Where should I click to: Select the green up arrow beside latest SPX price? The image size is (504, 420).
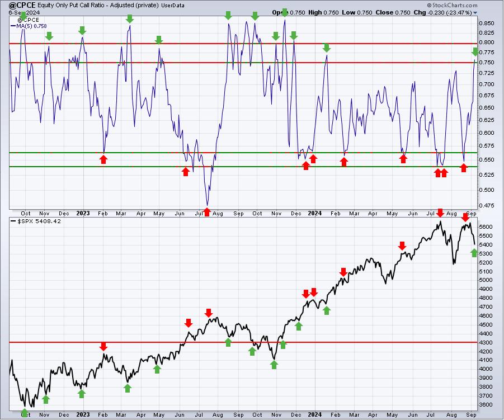click(x=474, y=253)
